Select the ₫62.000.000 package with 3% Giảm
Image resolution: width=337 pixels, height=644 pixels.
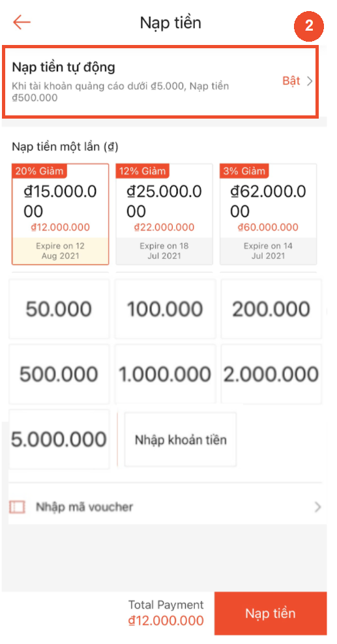[268, 214]
